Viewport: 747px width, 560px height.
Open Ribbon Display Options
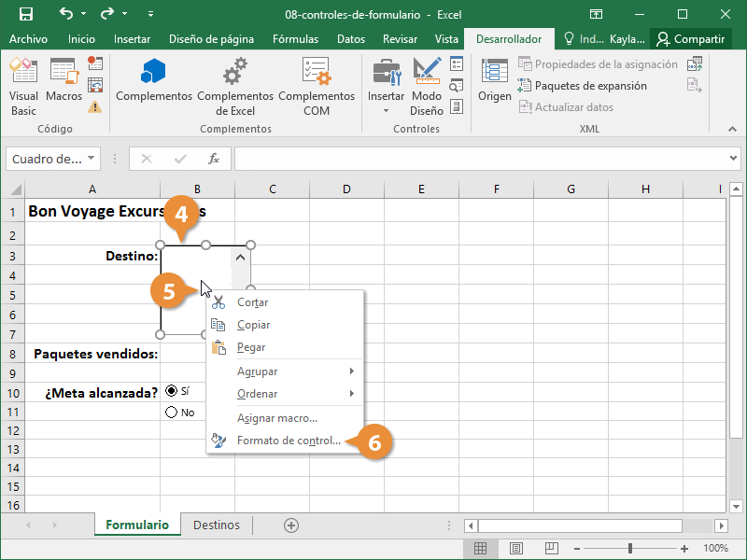[596, 14]
